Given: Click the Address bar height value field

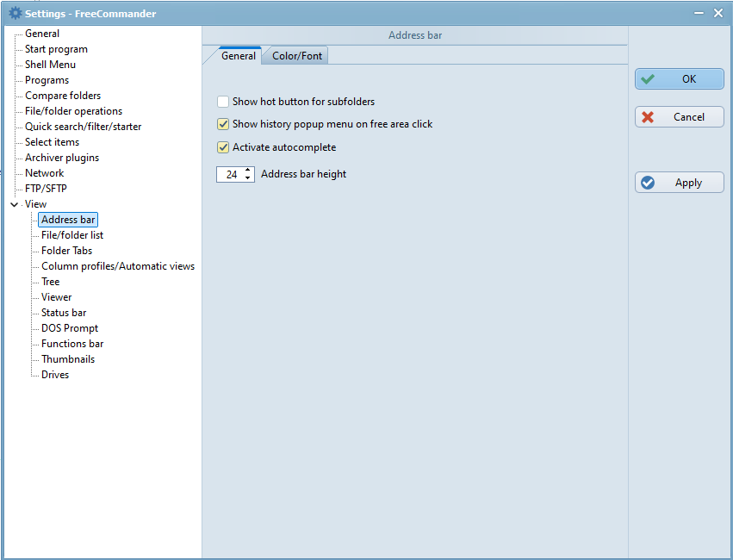Looking at the screenshot, I should tap(231, 174).
